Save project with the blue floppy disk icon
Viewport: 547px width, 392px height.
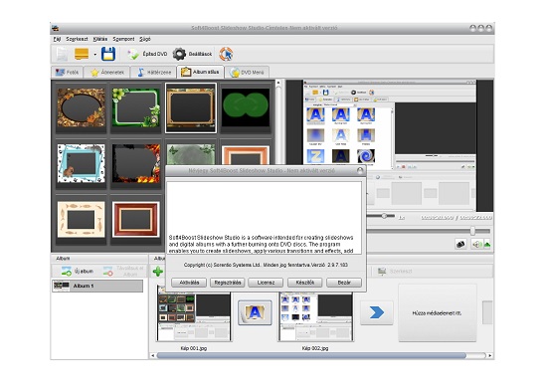pyautogui.click(x=108, y=54)
